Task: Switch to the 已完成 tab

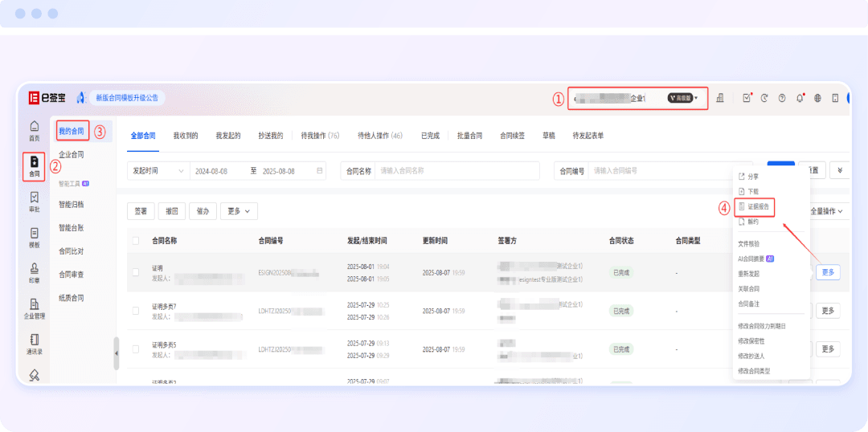Action: pyautogui.click(x=430, y=136)
